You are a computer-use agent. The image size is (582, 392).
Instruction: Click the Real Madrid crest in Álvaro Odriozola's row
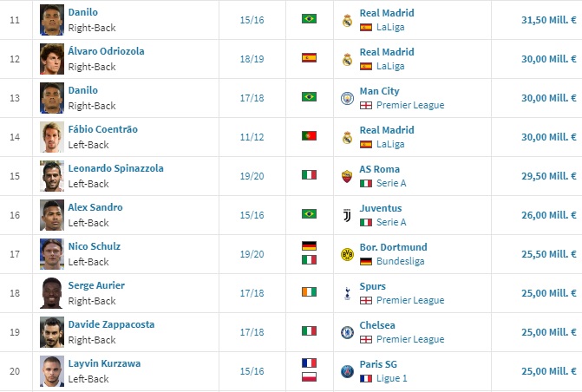click(347, 59)
